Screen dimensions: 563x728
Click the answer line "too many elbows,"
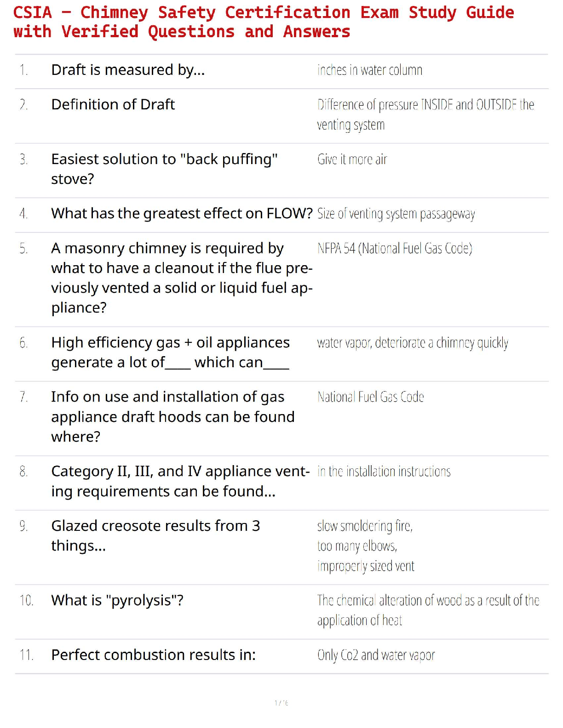pyautogui.click(x=357, y=546)
